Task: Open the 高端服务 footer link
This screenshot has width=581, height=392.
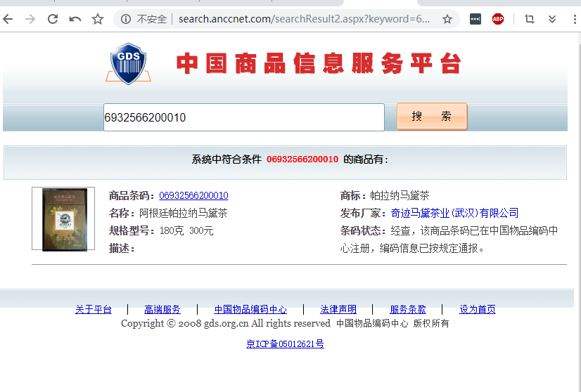Action: (162, 309)
